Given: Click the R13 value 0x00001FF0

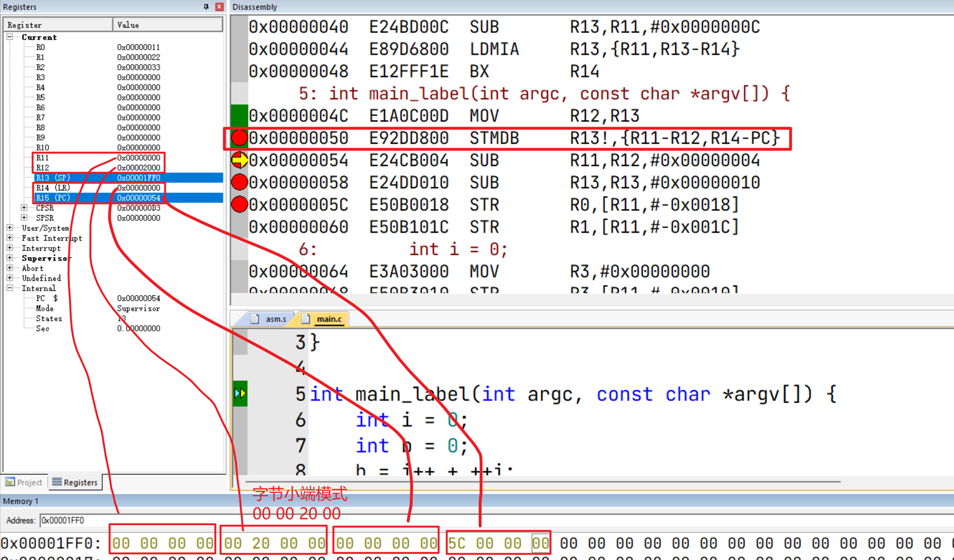Looking at the screenshot, I should click(139, 177).
